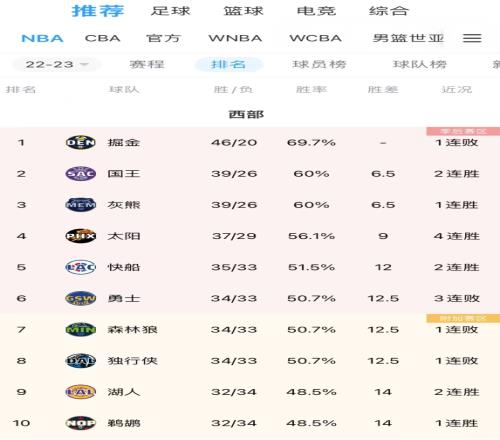Switch to the 篮球 top tab
Screen dimensions: 500x440
pyautogui.click(x=244, y=11)
